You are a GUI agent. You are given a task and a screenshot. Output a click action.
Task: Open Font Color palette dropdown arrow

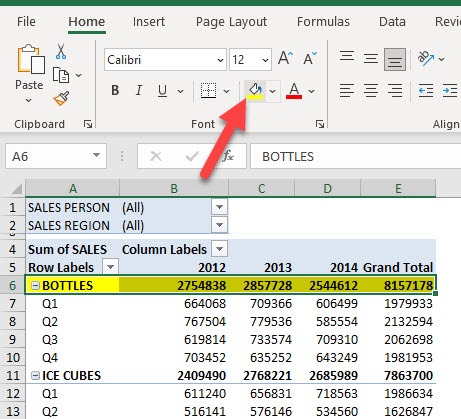(311, 91)
